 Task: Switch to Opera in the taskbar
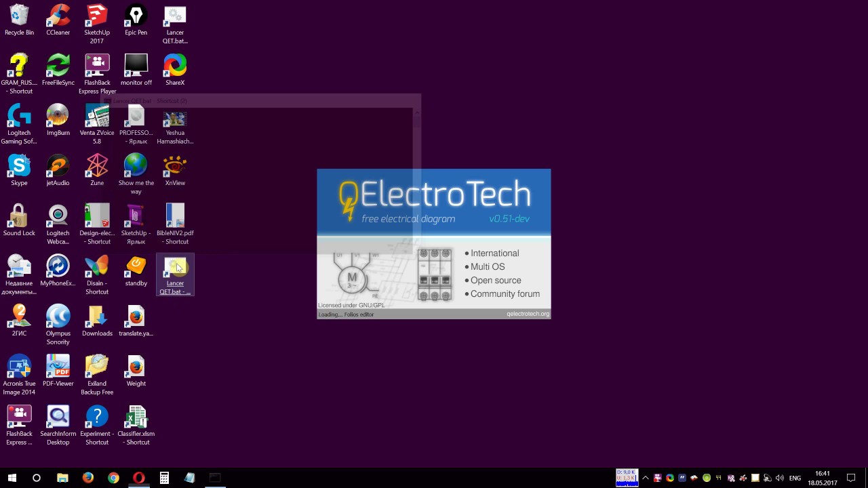point(138,478)
